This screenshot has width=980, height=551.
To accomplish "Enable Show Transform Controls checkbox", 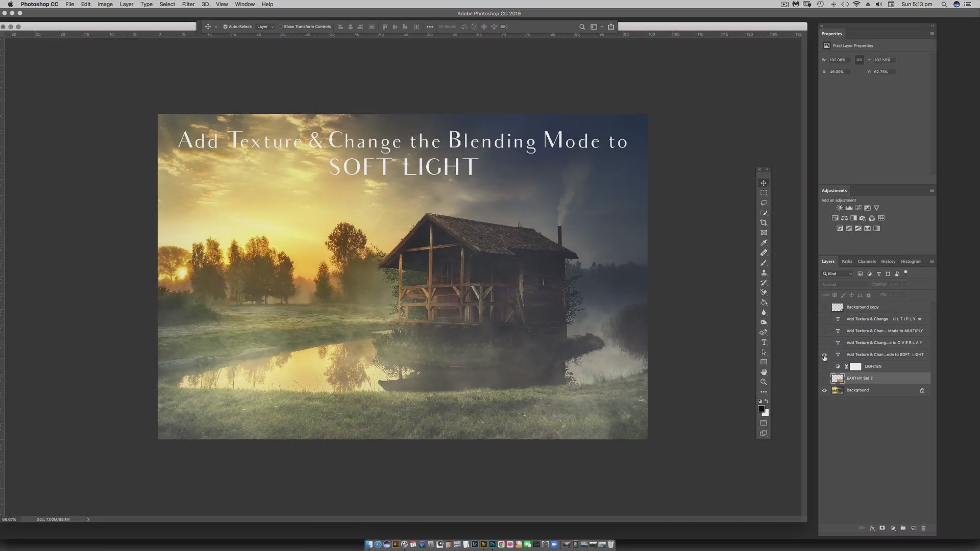I will pos(281,27).
